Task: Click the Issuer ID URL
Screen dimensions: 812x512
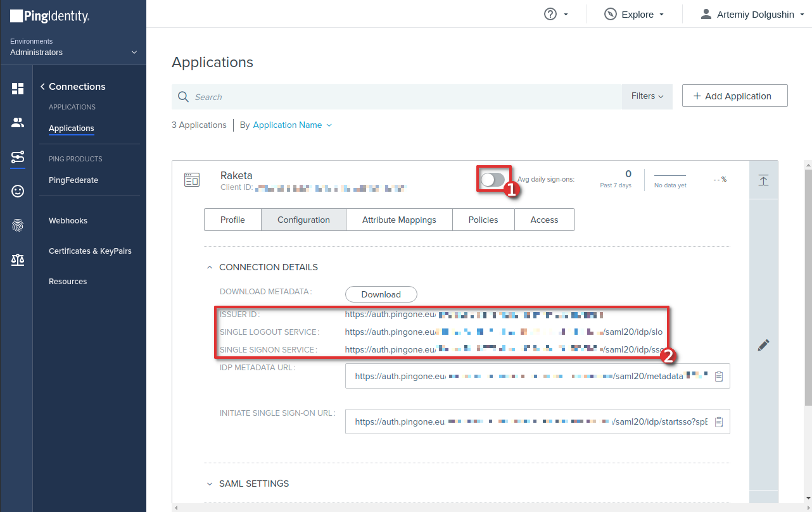Action: click(474, 314)
